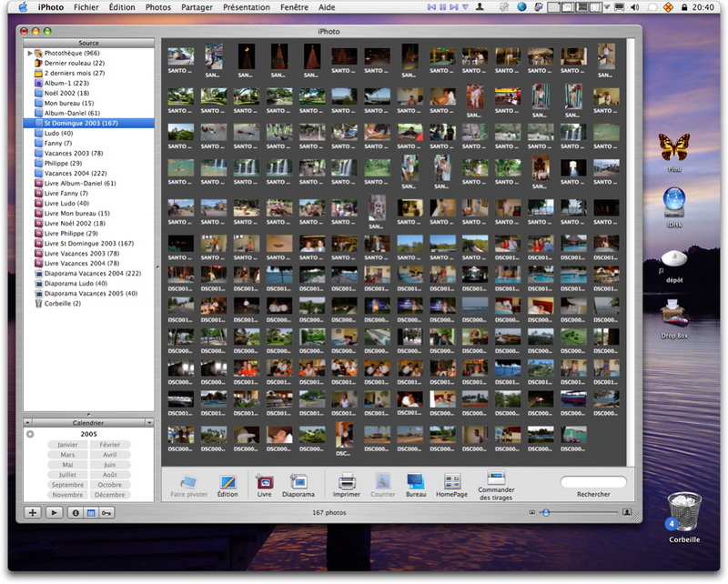Select Août in the calendar

110,475
